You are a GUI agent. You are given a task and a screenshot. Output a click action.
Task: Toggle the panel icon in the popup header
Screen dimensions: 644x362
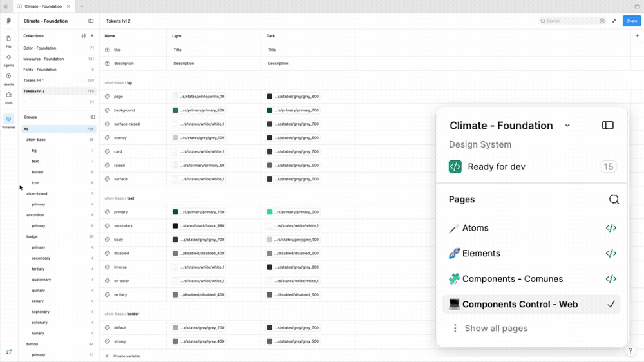[608, 126]
